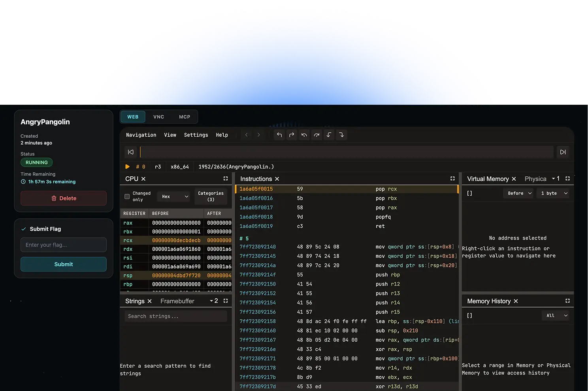Open the Categories (3) selector
The image size is (588, 391).
(x=211, y=196)
